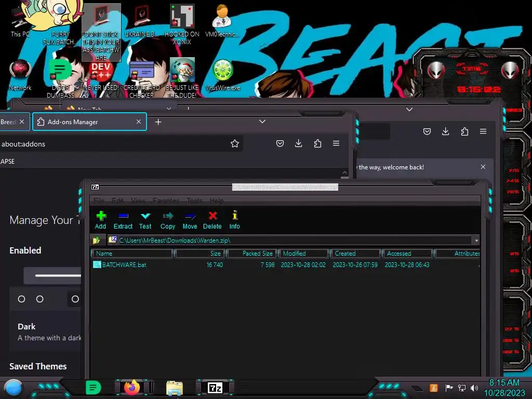Bookmark about:addons with the star icon
532x399 pixels.
234,143
